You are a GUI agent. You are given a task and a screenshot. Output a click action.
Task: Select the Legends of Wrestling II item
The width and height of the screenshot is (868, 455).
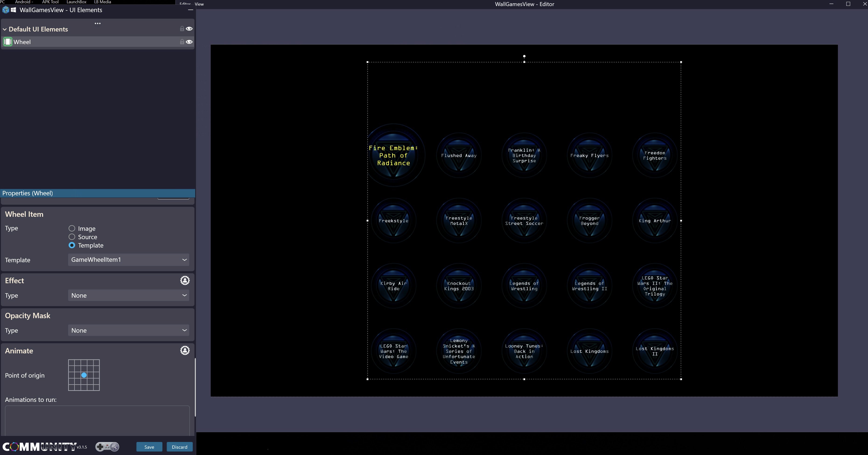point(589,286)
